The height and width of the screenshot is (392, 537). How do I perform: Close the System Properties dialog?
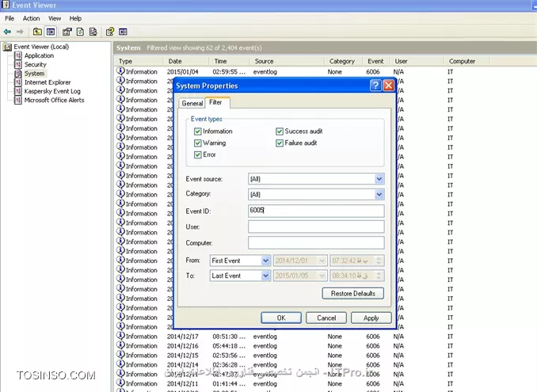[x=389, y=86]
